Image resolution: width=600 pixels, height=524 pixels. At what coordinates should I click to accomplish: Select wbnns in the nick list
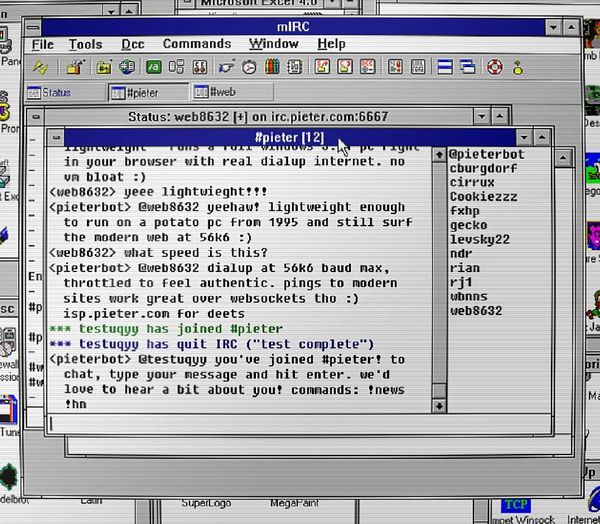tap(468, 296)
